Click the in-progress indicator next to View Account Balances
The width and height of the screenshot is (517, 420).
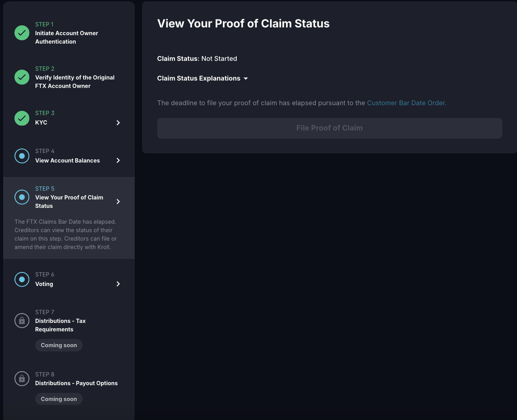click(x=21, y=156)
